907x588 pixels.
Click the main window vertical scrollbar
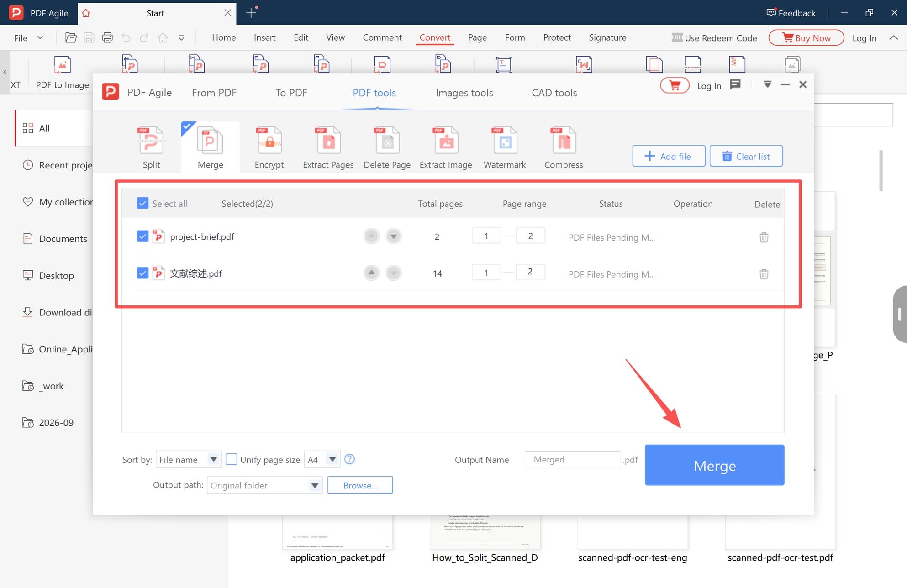click(881, 171)
